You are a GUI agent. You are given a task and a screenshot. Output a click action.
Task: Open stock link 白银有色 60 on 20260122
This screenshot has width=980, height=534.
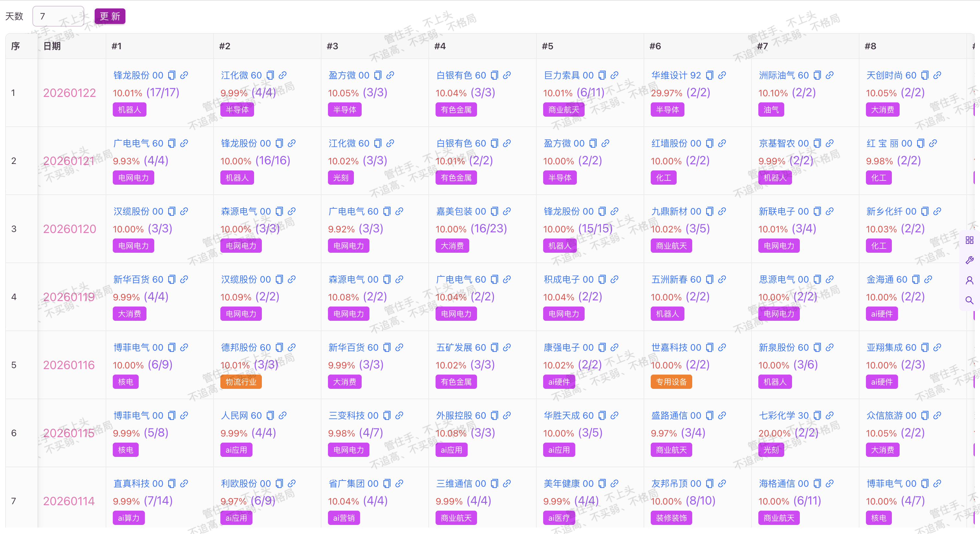click(461, 75)
